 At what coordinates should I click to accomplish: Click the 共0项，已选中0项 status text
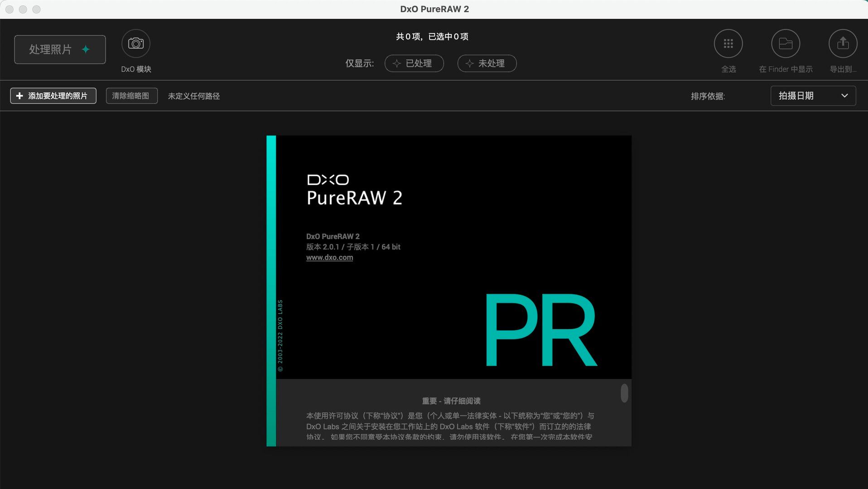point(432,37)
